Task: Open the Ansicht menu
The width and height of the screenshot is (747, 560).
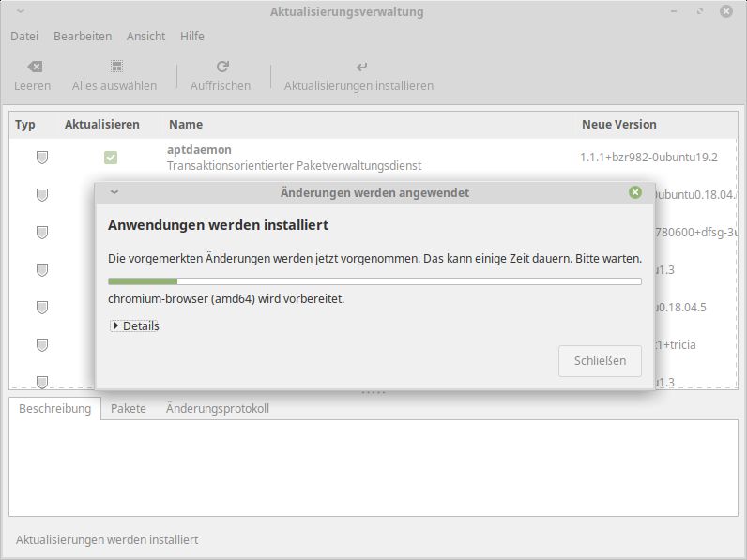Action: (145, 36)
